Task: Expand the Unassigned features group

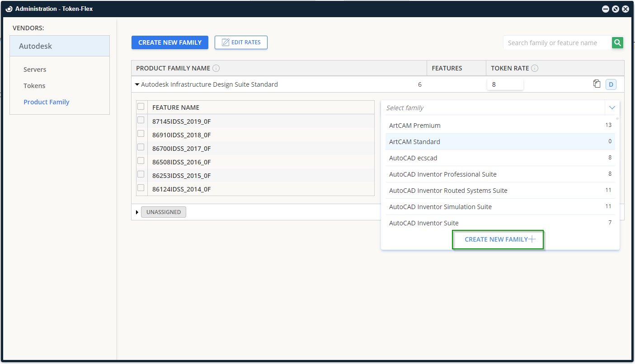Action: click(x=137, y=212)
